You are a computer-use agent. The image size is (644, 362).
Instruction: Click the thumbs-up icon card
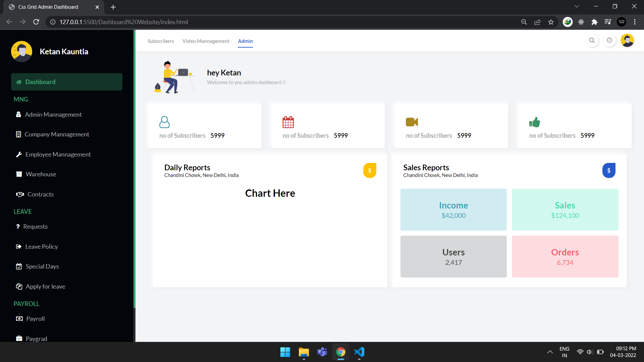tap(535, 122)
